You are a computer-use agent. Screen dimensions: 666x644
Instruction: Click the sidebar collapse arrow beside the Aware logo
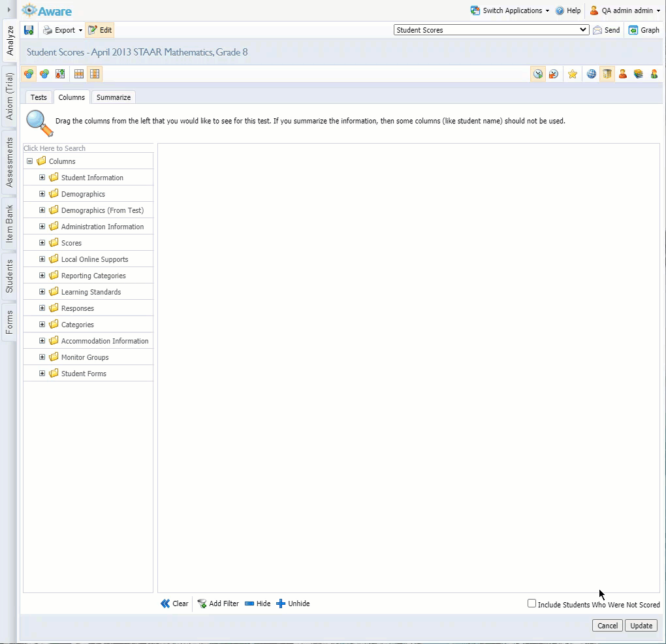click(x=8, y=9)
